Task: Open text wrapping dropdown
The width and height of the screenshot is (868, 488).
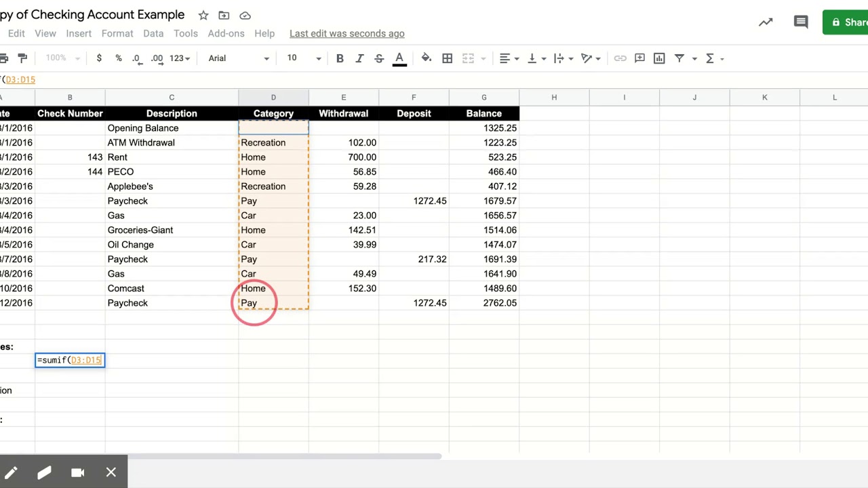Action: pyautogui.click(x=564, y=58)
